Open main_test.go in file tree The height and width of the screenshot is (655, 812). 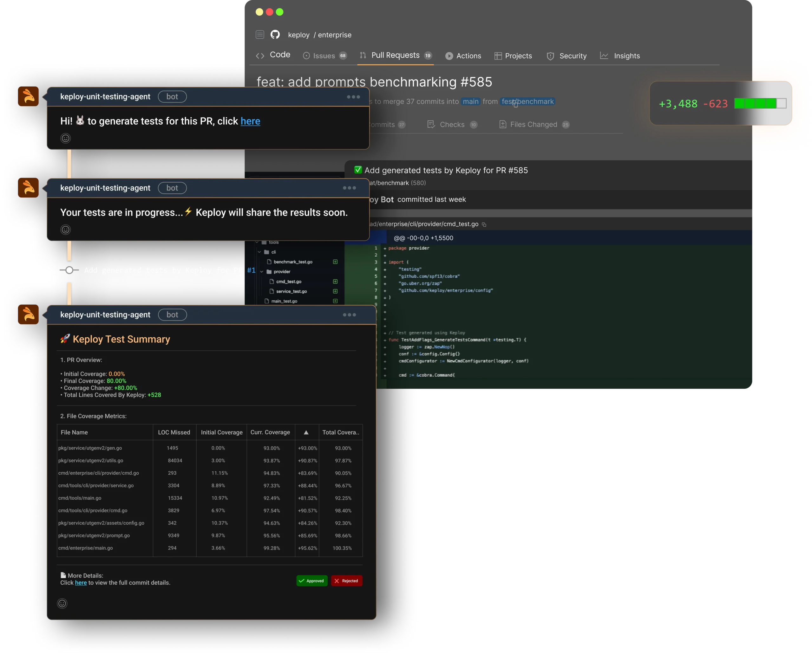281,301
